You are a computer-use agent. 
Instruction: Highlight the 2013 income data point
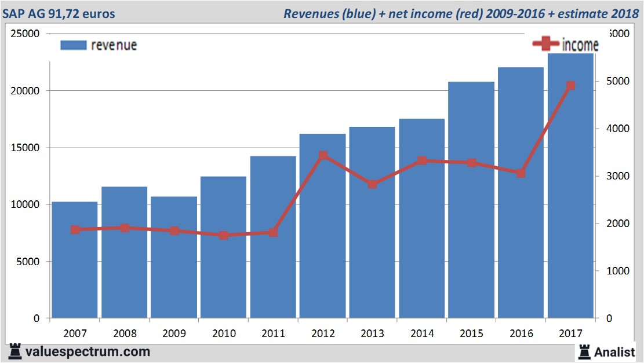(x=373, y=184)
